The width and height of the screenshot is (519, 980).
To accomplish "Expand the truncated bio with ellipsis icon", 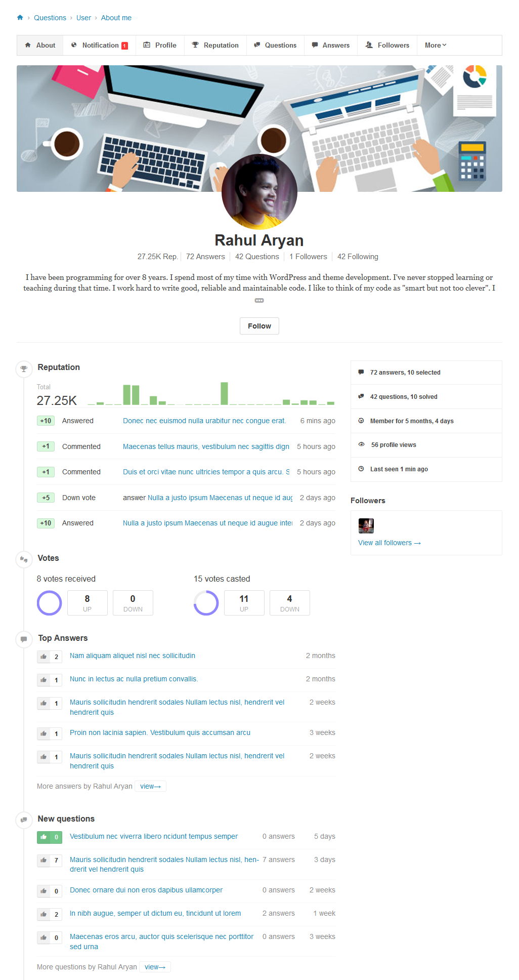I will (259, 301).
